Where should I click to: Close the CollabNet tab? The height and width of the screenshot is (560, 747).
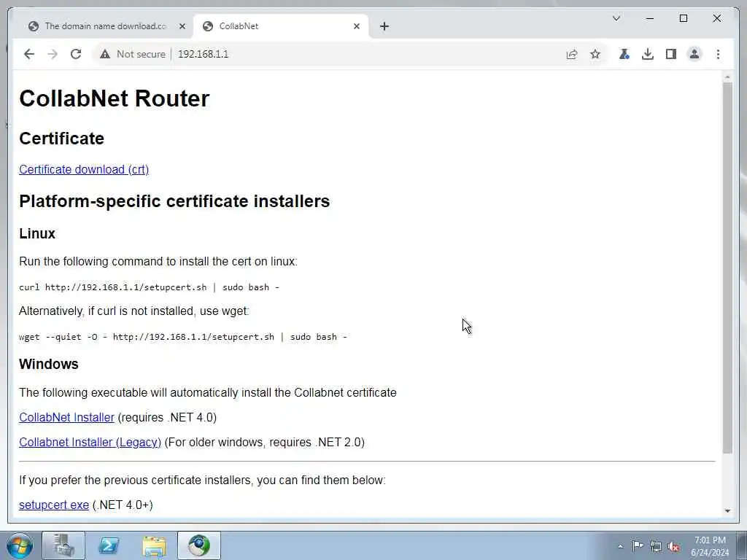[357, 26]
